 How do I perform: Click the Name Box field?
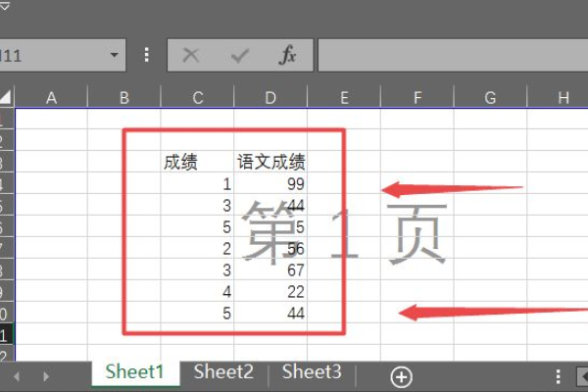coord(49,56)
